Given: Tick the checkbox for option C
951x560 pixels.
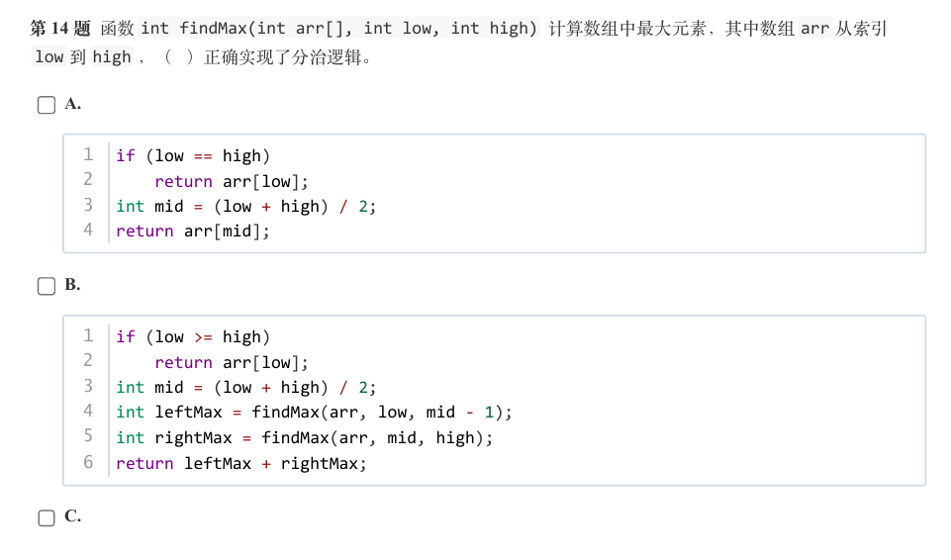Looking at the screenshot, I should pos(47,517).
